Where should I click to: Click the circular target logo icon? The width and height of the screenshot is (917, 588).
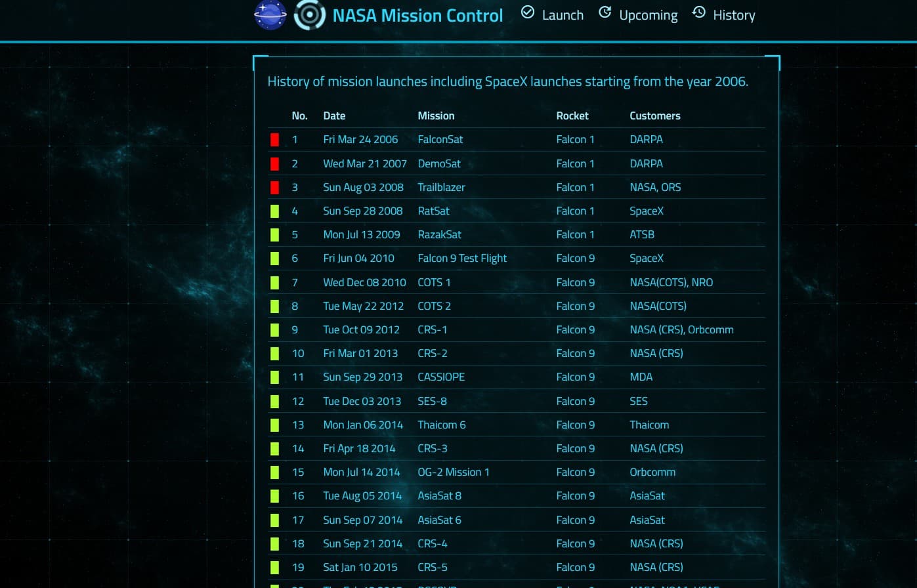[310, 15]
